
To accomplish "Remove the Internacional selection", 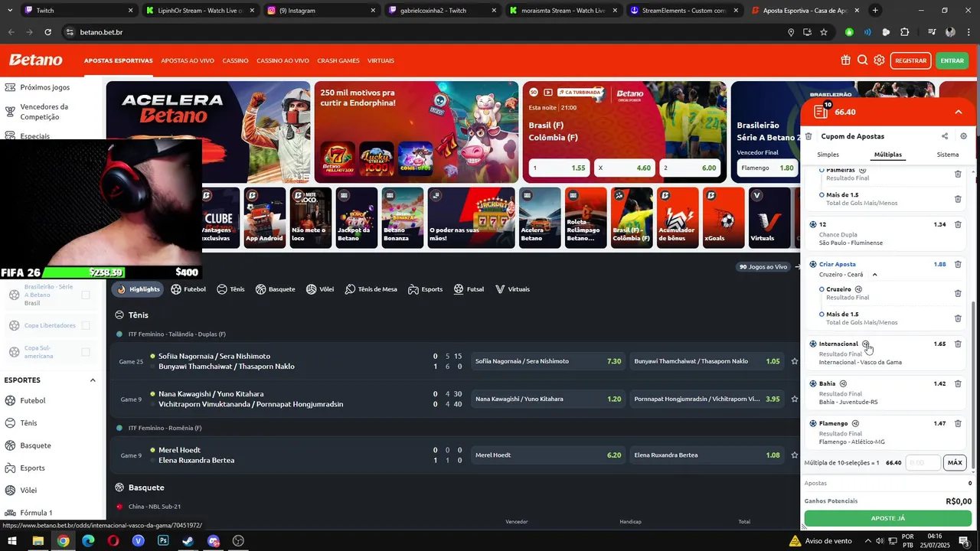I will (958, 344).
